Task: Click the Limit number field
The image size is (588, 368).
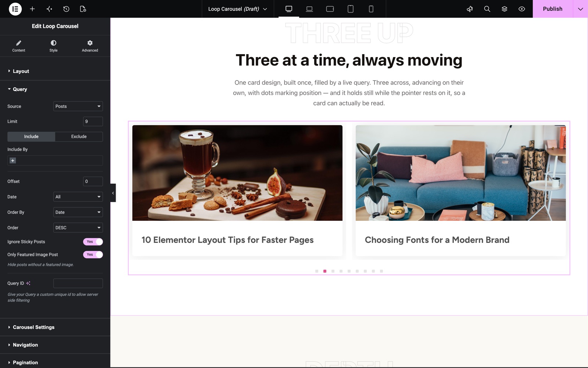Action: tap(93, 121)
